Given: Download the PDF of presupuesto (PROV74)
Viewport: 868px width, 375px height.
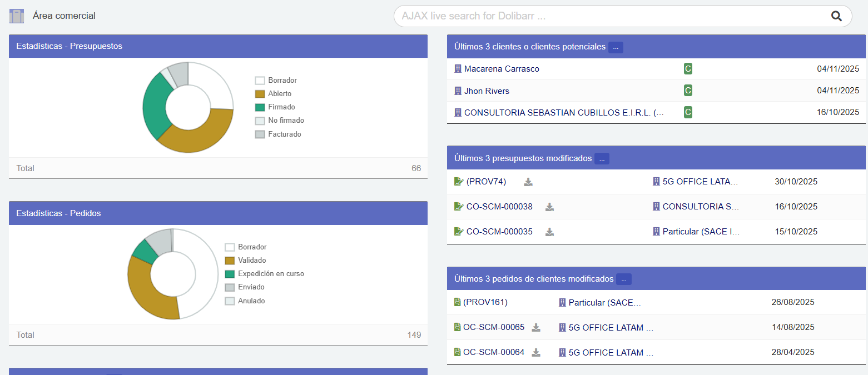Looking at the screenshot, I should pos(528,182).
